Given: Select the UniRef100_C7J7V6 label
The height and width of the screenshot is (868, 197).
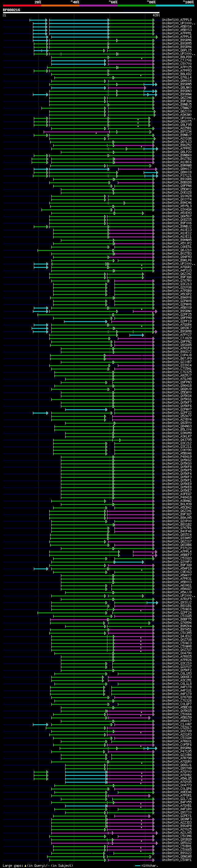Looking at the screenshot, I should pos(177,60).
